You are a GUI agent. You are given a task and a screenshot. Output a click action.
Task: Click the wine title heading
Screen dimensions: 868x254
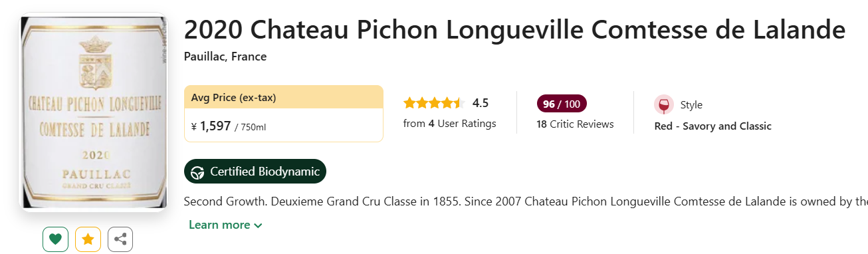coord(514,31)
